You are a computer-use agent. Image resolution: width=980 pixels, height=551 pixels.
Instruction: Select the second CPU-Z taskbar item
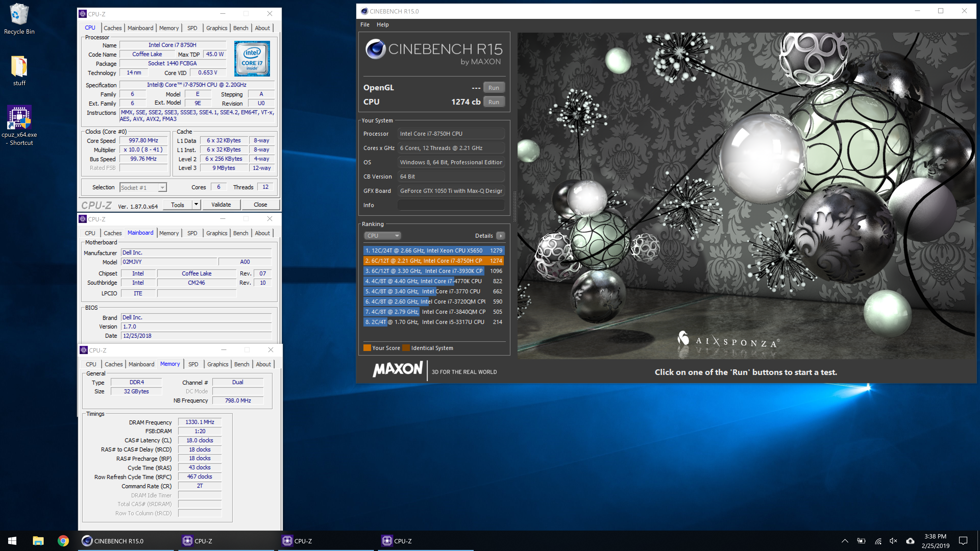click(x=326, y=541)
